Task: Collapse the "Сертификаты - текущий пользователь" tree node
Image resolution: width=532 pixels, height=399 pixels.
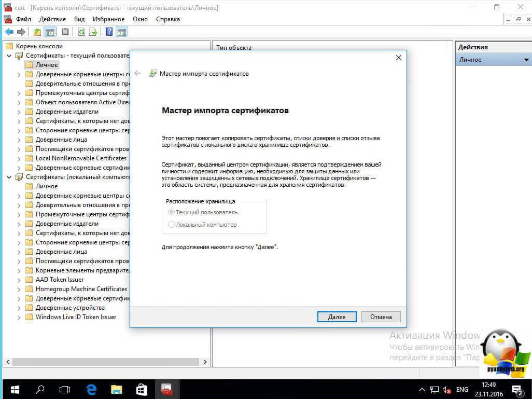Action: (x=9, y=56)
